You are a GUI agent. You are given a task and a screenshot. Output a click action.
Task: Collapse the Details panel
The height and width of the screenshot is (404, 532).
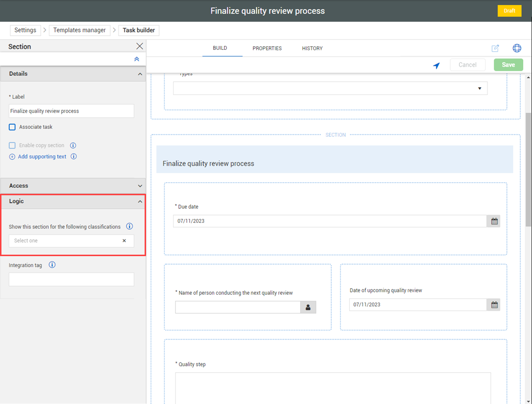[x=140, y=74]
